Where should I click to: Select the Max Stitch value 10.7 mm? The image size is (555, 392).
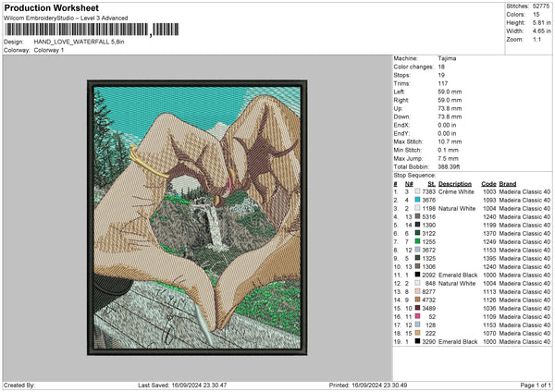(x=450, y=141)
